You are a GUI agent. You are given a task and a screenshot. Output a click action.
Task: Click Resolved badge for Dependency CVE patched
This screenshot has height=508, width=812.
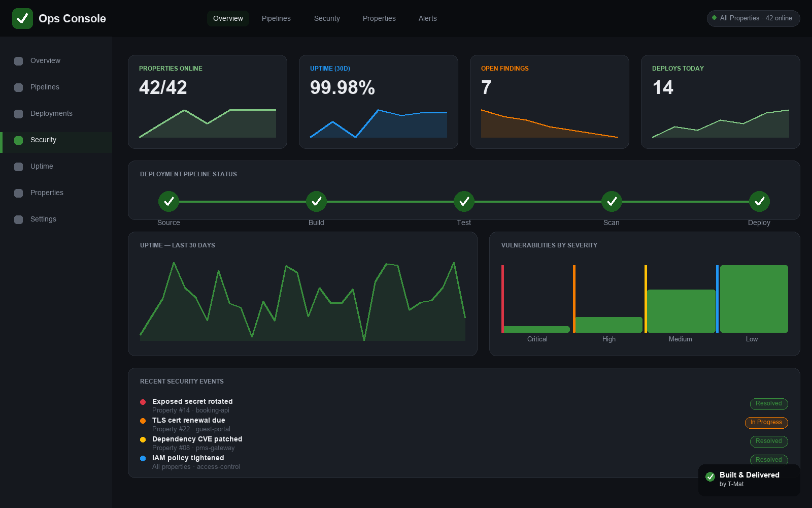click(769, 441)
